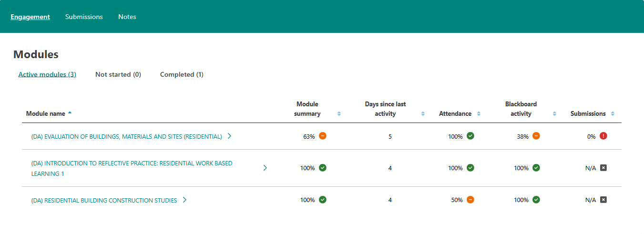Click green check for Residential Building Construction module summary
The width and height of the screenshot is (644, 234).
point(323,200)
